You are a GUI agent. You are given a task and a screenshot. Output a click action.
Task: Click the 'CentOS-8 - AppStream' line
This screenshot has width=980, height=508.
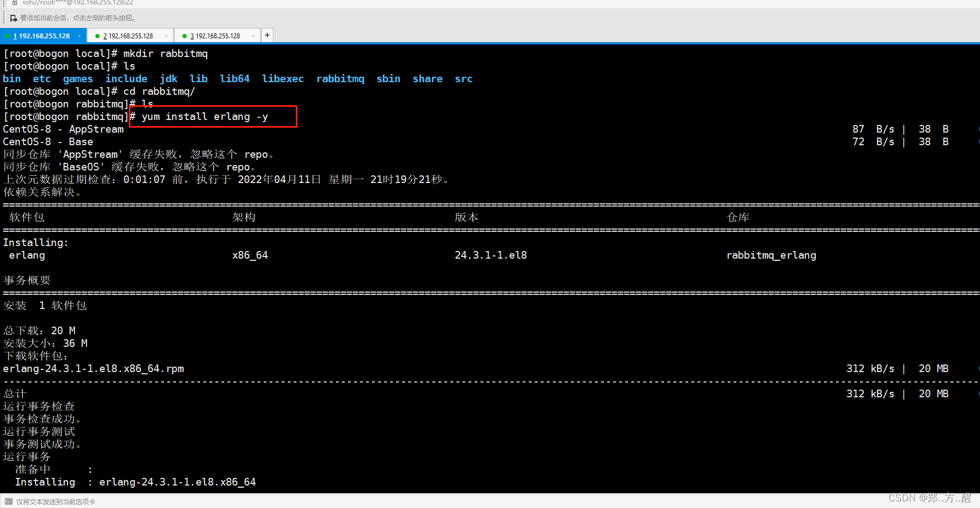[x=64, y=129]
